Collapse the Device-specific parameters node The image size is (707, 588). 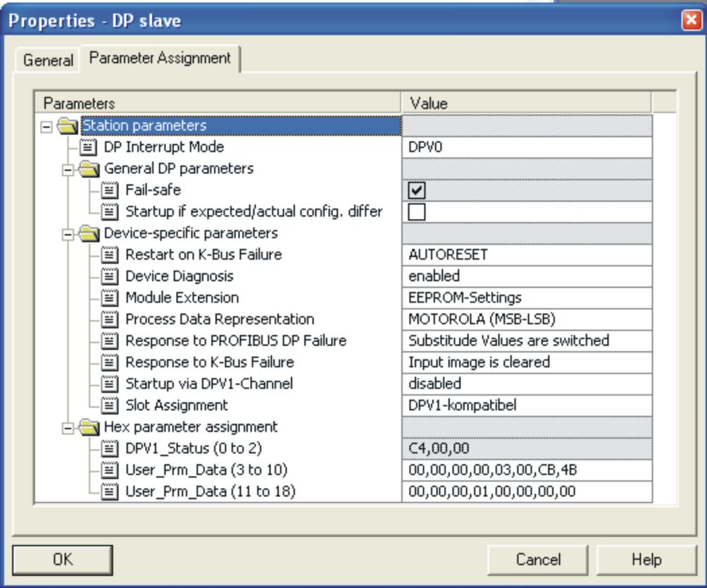click(x=68, y=234)
